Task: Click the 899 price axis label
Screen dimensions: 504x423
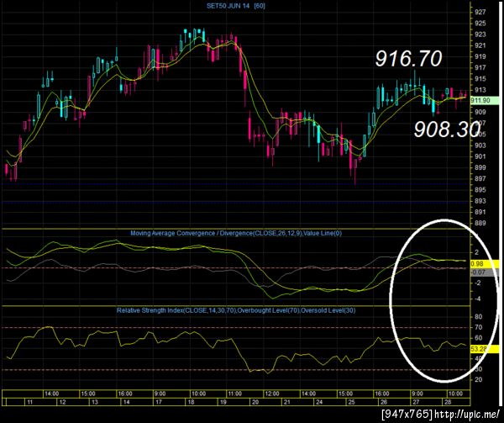Action: pyautogui.click(x=480, y=167)
